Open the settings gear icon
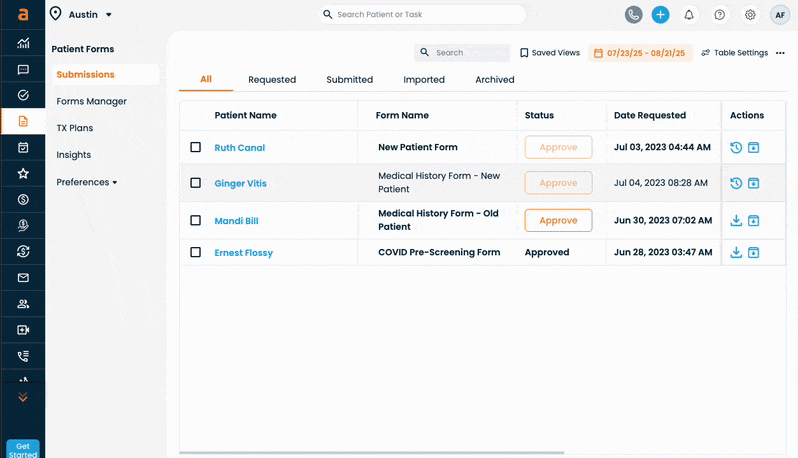 pyautogui.click(x=749, y=15)
